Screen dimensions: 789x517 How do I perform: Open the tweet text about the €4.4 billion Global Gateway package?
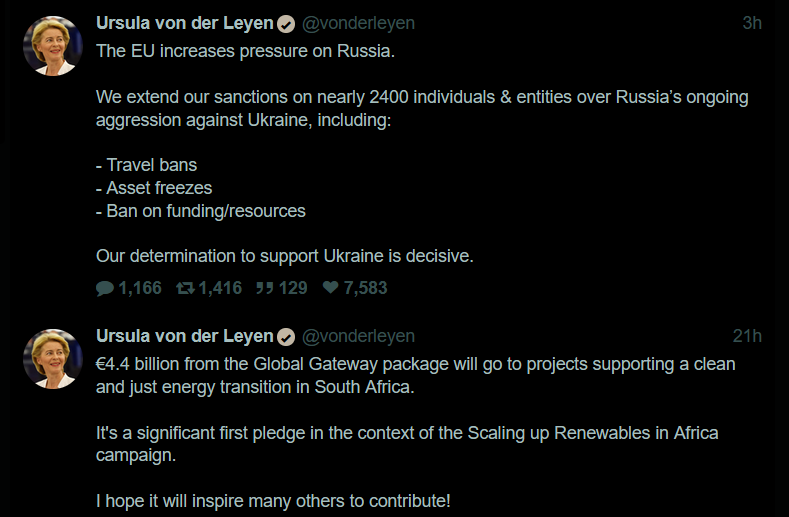coord(416,432)
